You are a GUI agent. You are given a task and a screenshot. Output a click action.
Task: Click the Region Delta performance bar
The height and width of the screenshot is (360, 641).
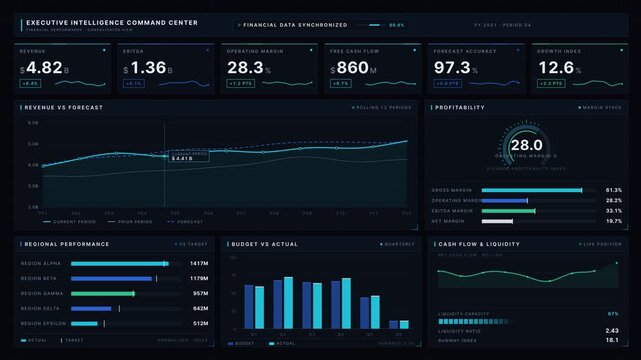(x=126, y=309)
